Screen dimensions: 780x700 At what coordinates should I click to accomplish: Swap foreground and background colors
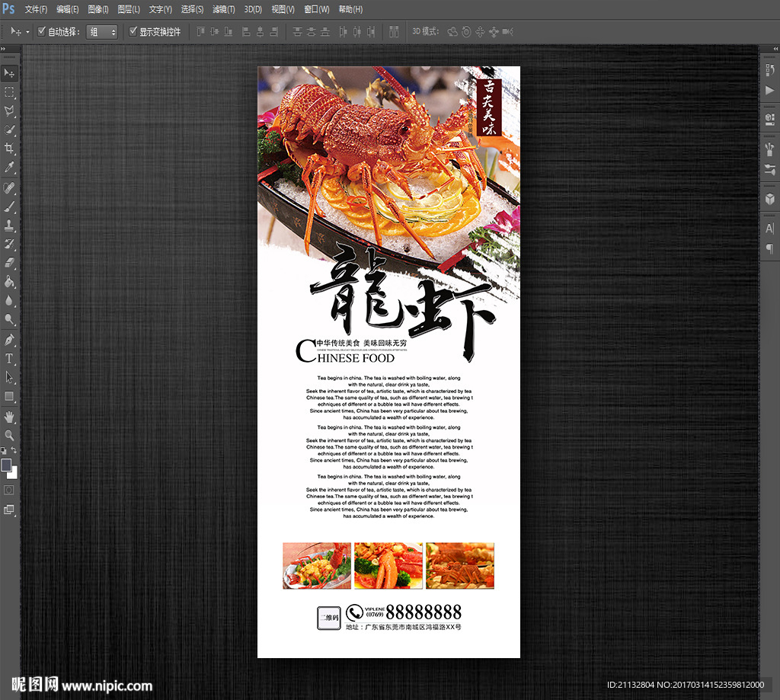14,450
